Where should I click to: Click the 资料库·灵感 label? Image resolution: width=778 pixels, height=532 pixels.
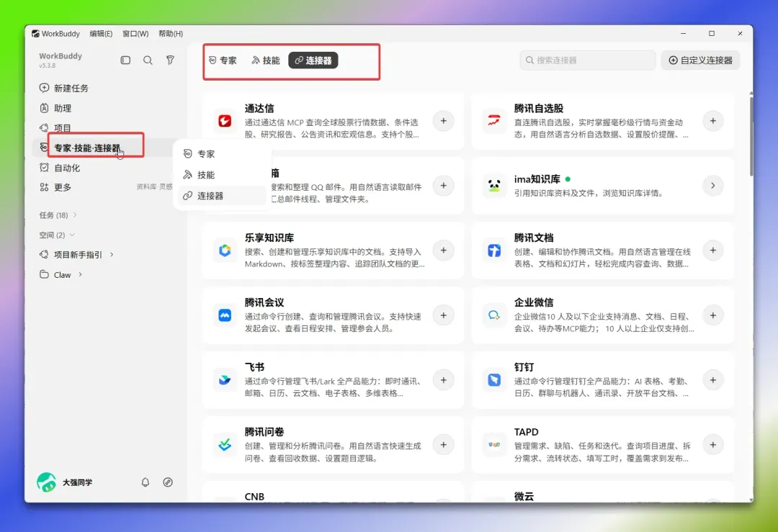(x=154, y=187)
